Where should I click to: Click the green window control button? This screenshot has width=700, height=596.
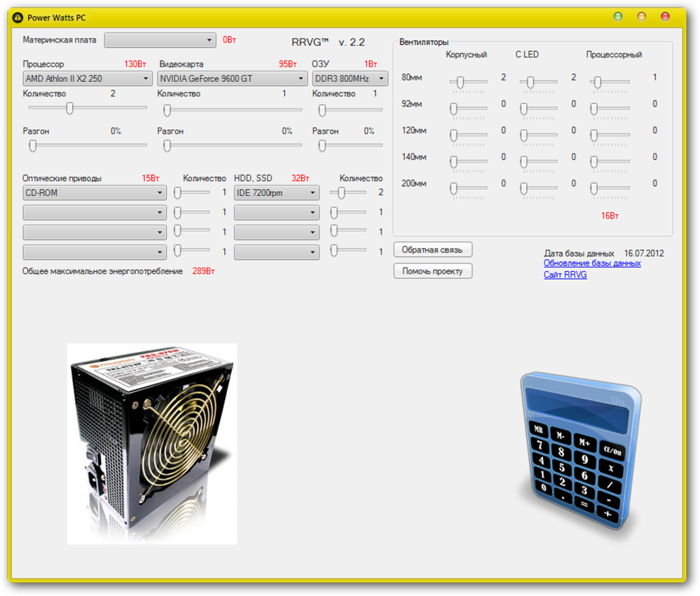click(618, 16)
